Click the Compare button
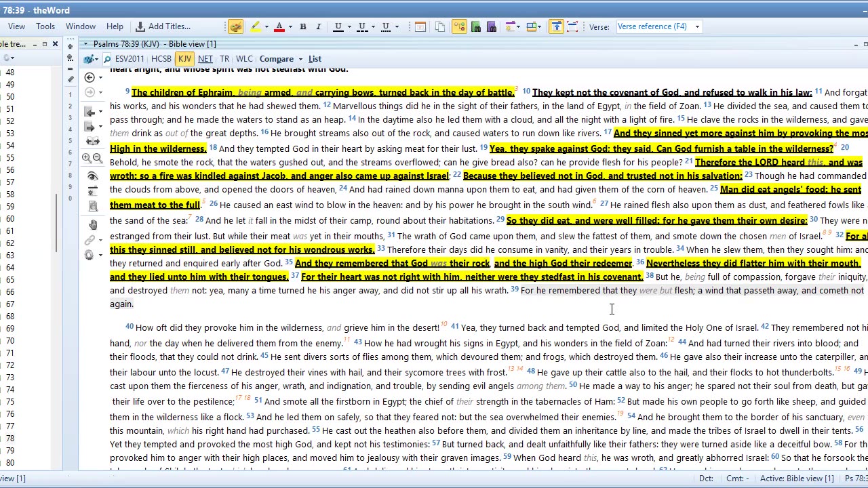 click(277, 59)
